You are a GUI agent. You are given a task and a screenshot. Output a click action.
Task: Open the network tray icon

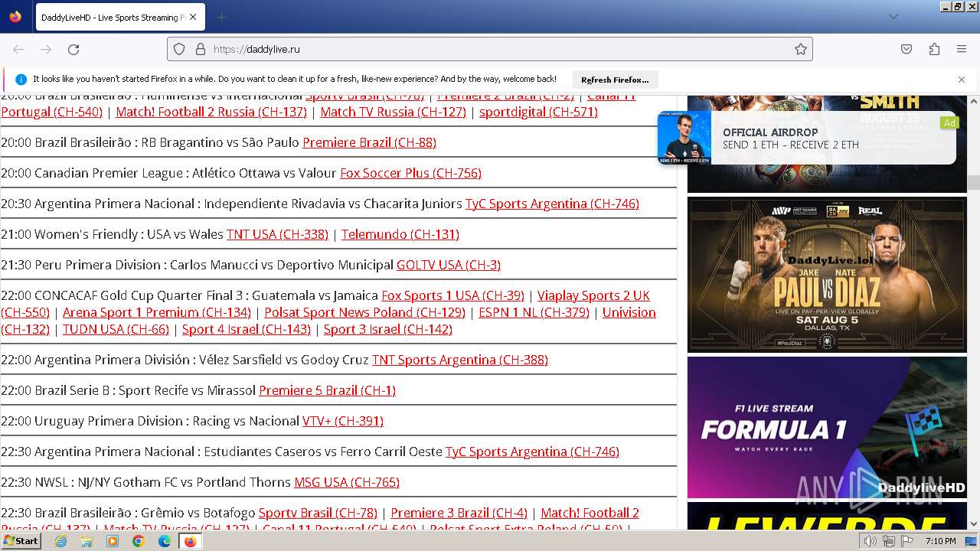(889, 541)
